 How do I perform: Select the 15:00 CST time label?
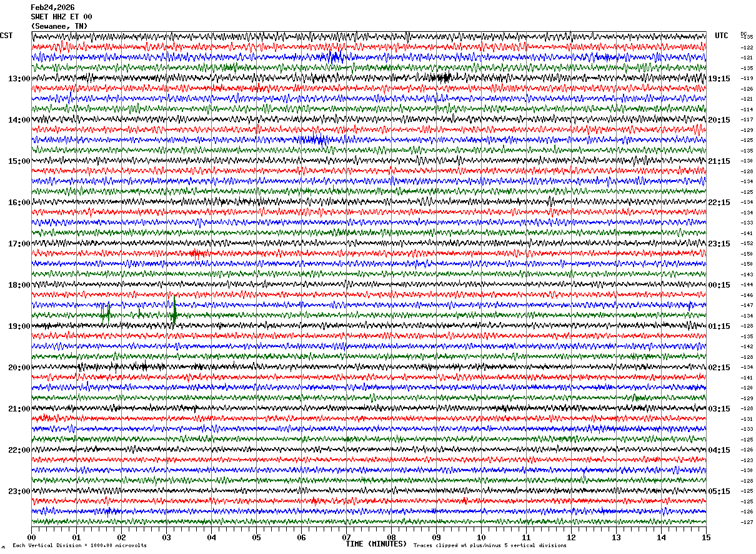[19, 161]
